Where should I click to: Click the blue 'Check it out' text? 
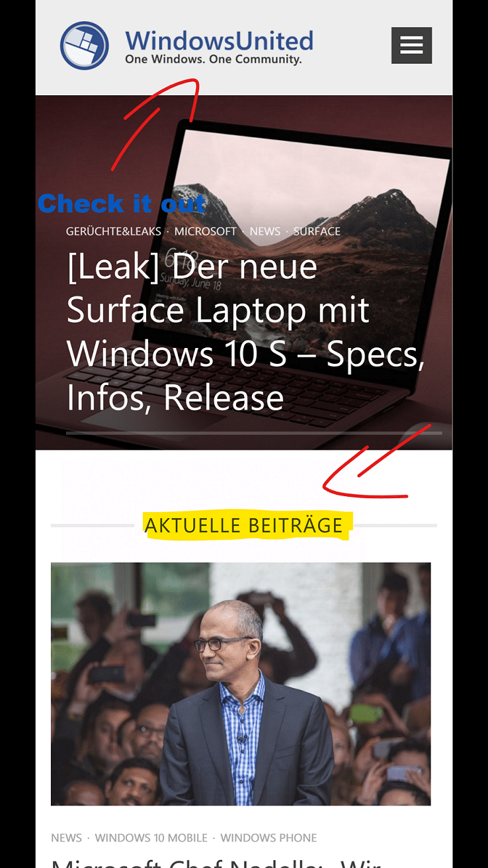(122, 204)
